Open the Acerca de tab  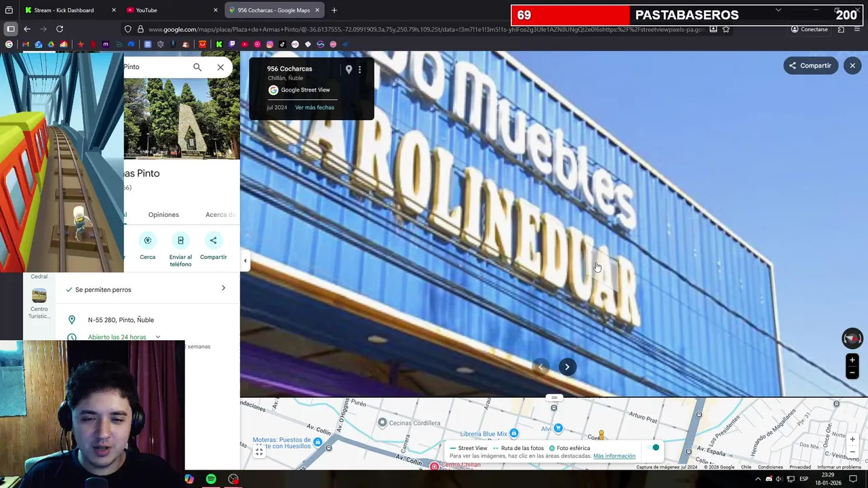tap(220, 215)
